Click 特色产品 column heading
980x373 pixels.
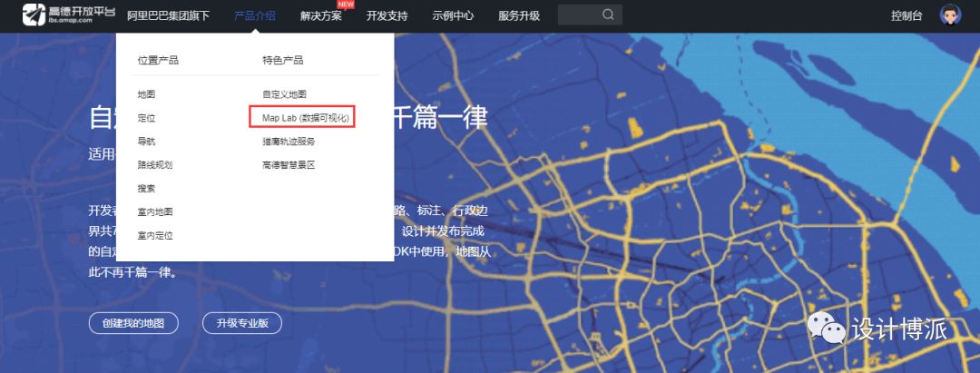[282, 60]
